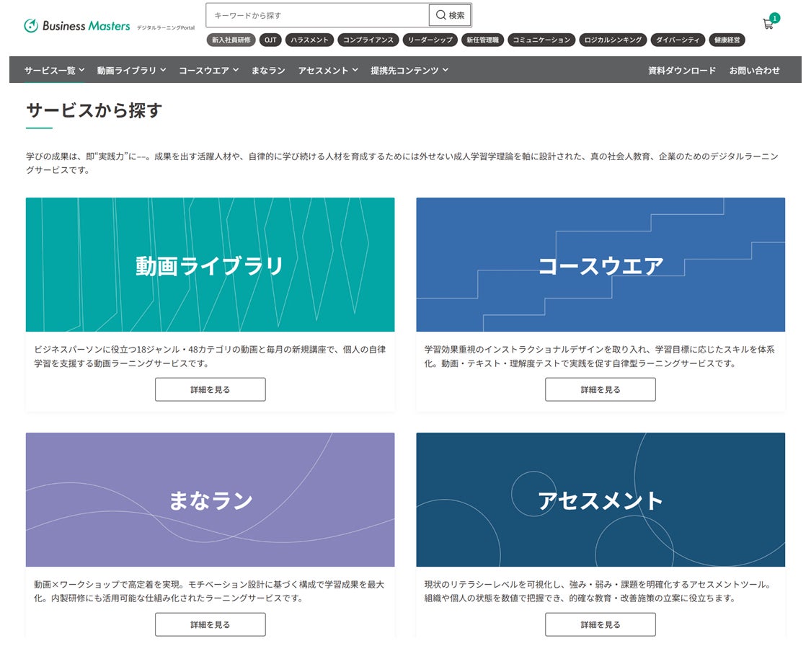Select the ロジカルシンキング keyword tag
This screenshot has width=811, height=672.
[x=613, y=40]
